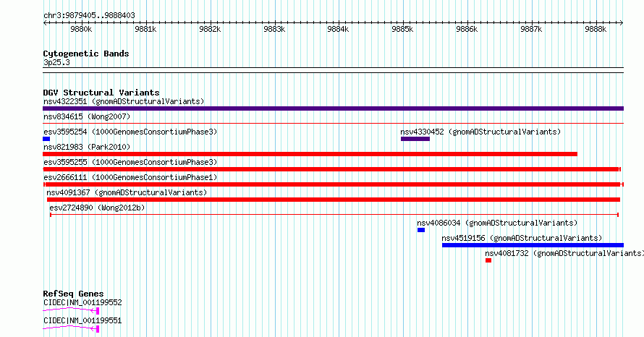Click the chr3:9879405..9888403 coordinate label
The image size is (644, 337).
(x=89, y=15)
